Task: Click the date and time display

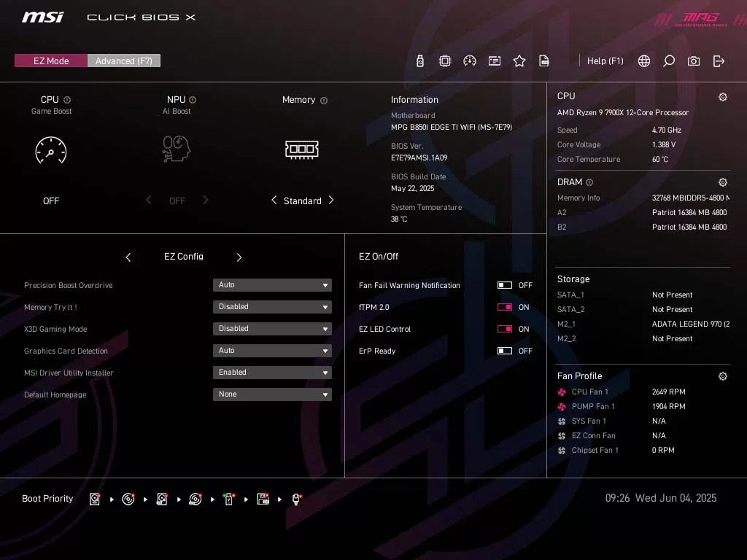Action: click(661, 498)
